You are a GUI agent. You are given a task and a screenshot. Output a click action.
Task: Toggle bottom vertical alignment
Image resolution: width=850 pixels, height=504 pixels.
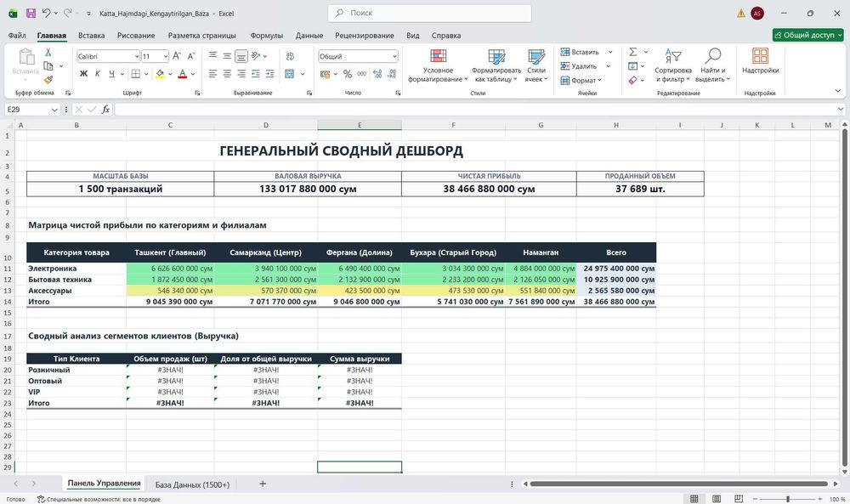241,56
